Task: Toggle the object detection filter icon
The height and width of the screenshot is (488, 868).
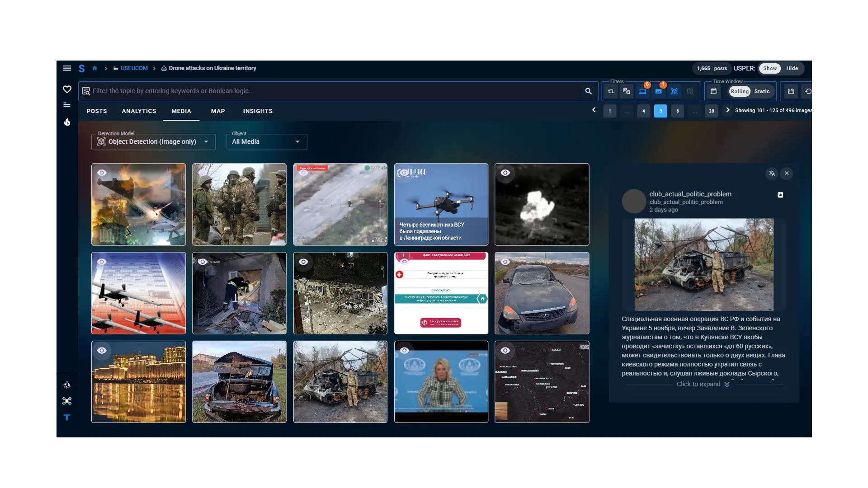Action: coord(674,91)
